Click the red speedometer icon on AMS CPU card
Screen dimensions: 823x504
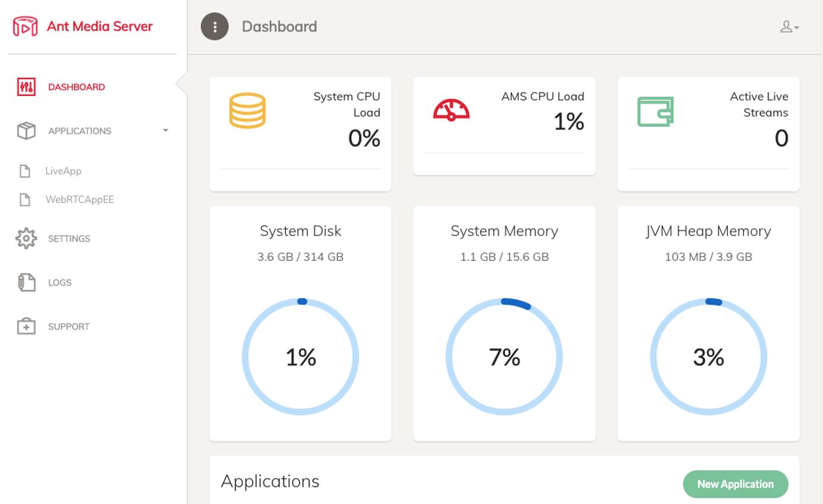(451, 110)
